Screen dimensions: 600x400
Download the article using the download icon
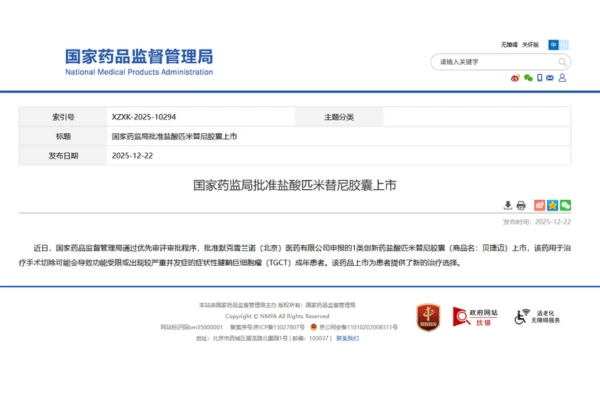tap(507, 205)
